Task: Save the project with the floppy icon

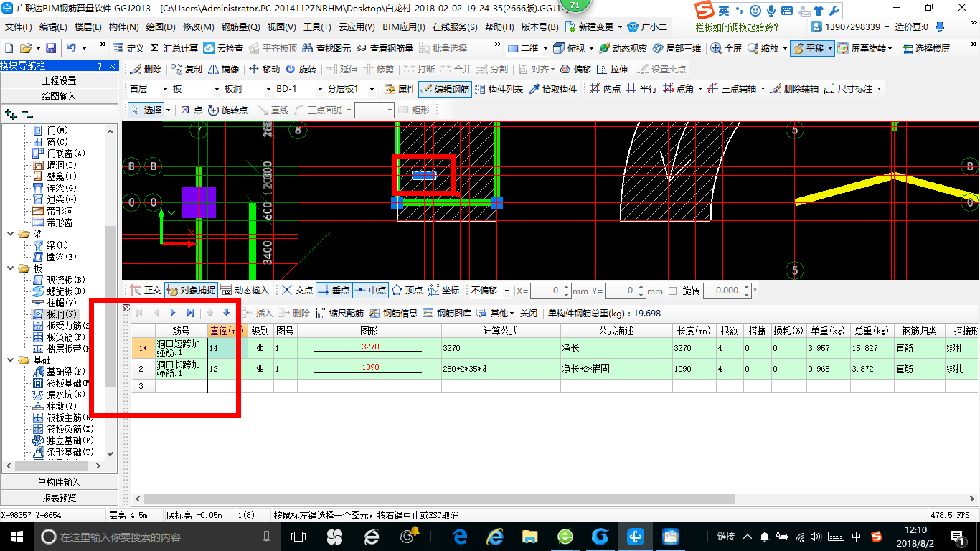Action: (x=51, y=48)
